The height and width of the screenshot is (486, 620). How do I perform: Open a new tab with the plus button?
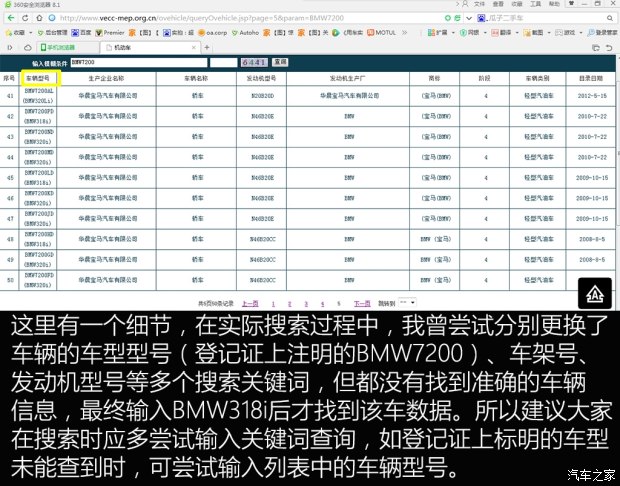click(207, 47)
